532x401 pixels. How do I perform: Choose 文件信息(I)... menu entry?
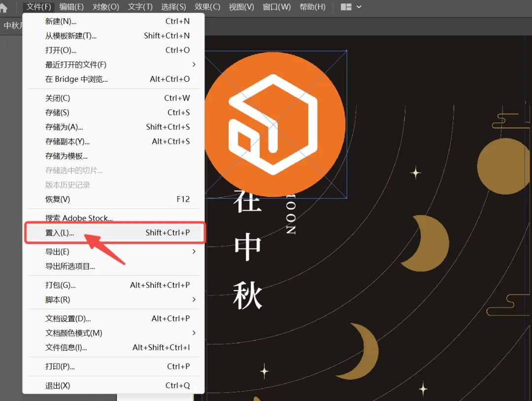(x=114, y=347)
